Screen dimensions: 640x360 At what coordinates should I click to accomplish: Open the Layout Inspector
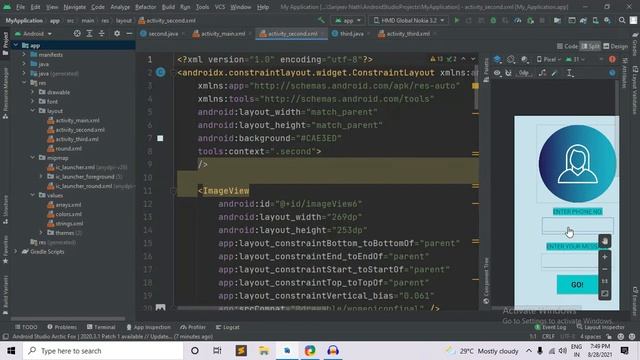[x=600, y=327]
